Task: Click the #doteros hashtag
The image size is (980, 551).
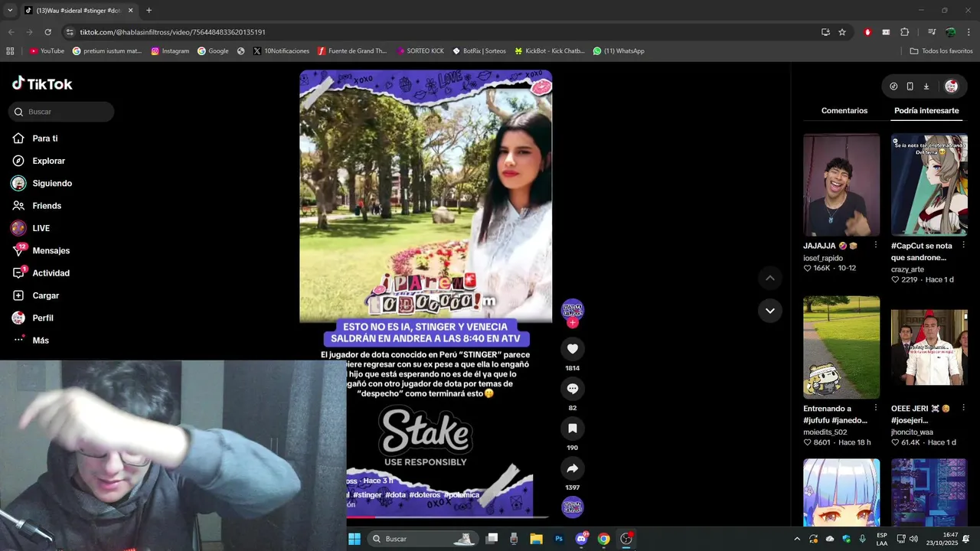Action: click(x=425, y=495)
